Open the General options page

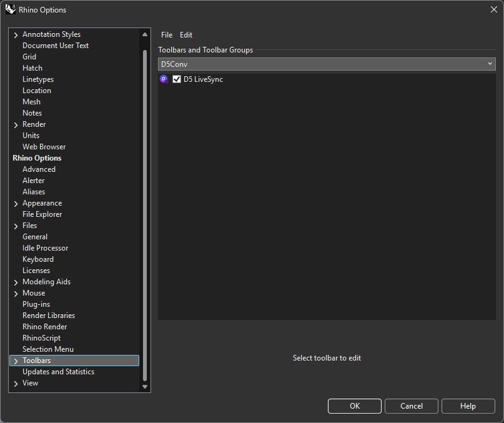tap(35, 237)
